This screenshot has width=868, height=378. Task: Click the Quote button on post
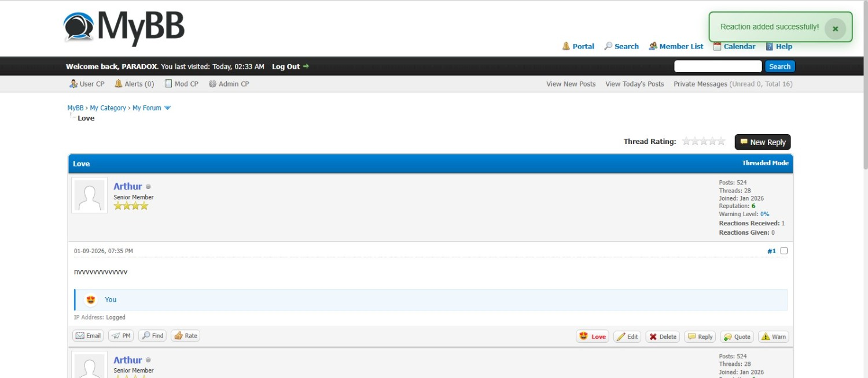[737, 336]
